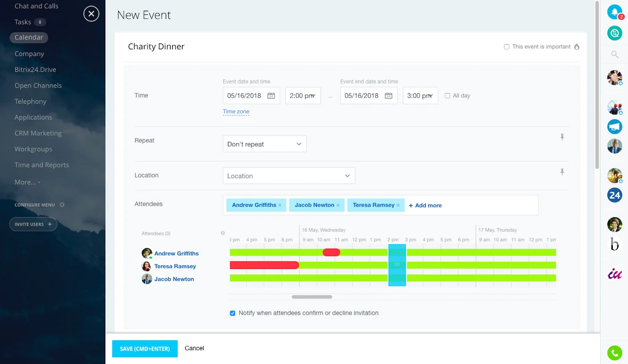Image resolution: width=628 pixels, height=364 pixels.
Task: Expand the Location dropdown
Action: [288, 176]
